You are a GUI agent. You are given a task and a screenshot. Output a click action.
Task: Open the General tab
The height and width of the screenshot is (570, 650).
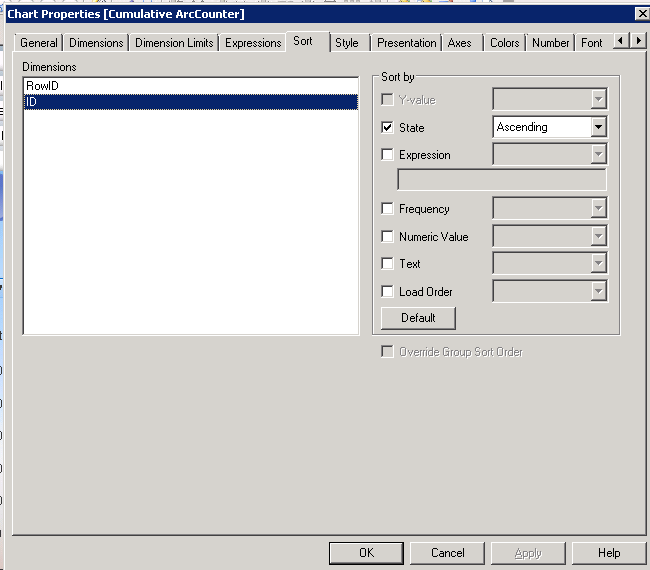click(x=39, y=43)
